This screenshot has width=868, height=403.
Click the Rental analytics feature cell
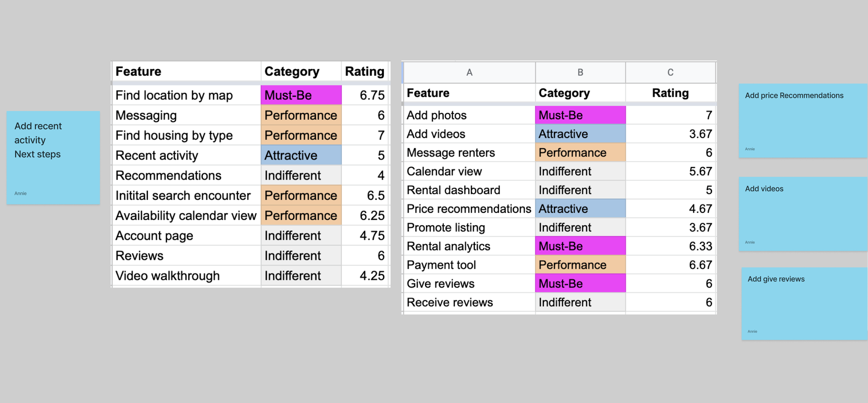[469, 246]
